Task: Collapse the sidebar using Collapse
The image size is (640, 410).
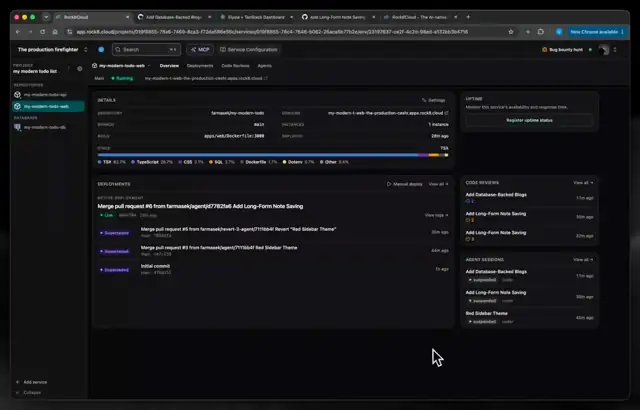Action: [29, 392]
